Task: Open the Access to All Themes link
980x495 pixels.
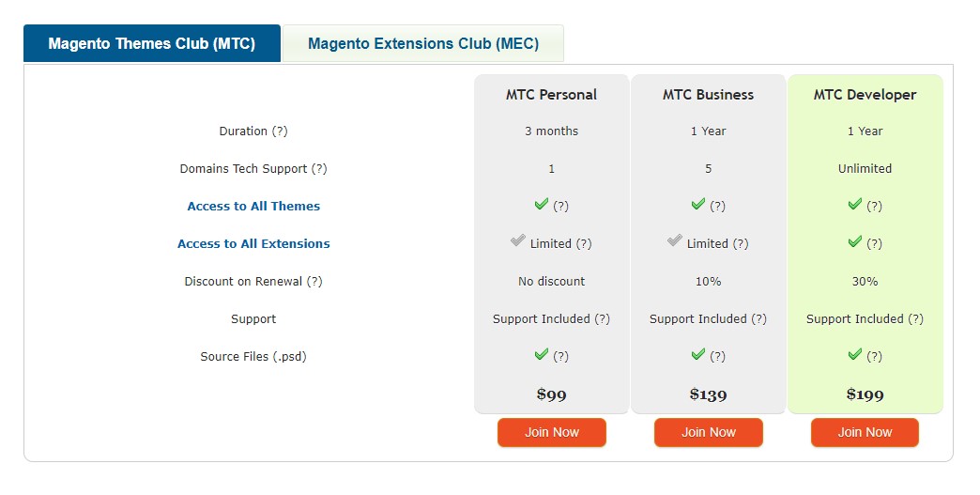Action: click(x=253, y=207)
